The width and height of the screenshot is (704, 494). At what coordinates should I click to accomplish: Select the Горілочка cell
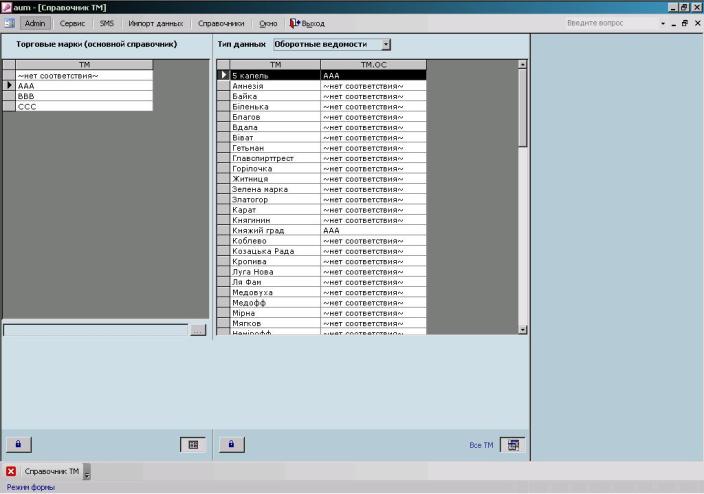pos(275,168)
